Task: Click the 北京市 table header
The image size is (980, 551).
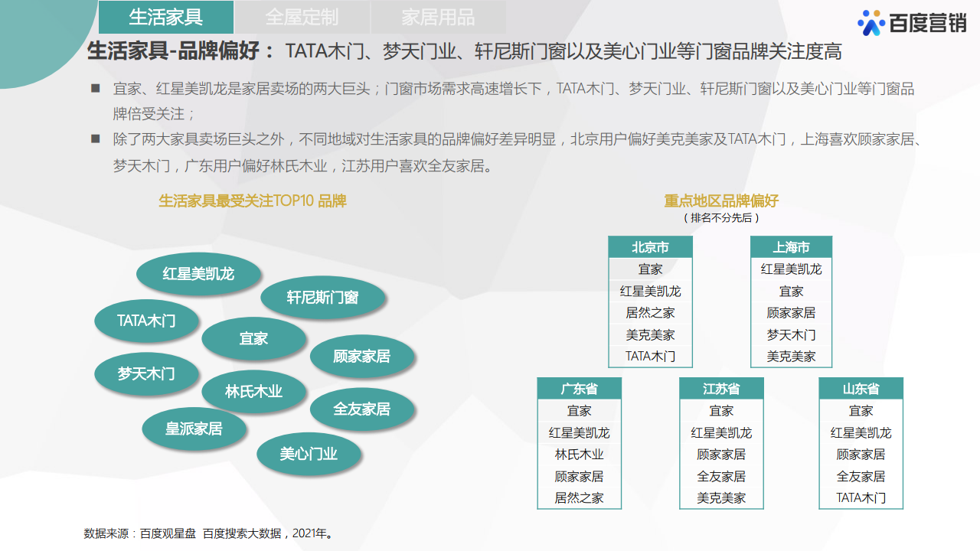Action: point(650,247)
